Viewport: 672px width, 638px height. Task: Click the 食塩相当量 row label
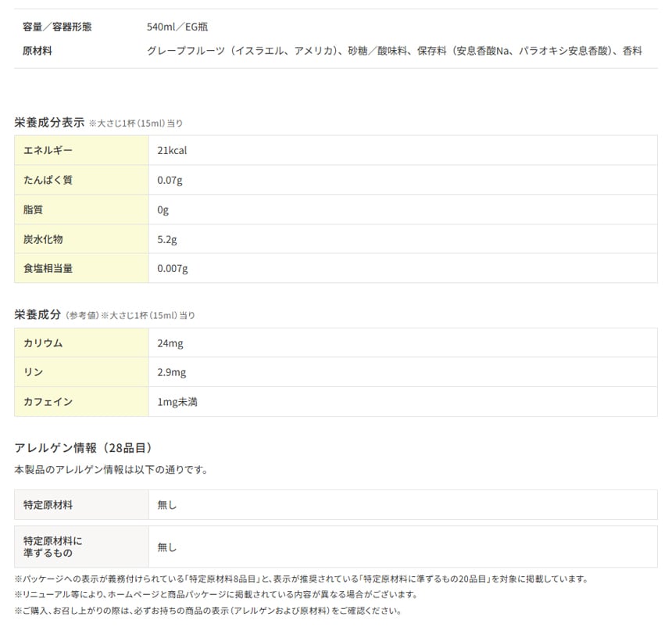(x=48, y=268)
